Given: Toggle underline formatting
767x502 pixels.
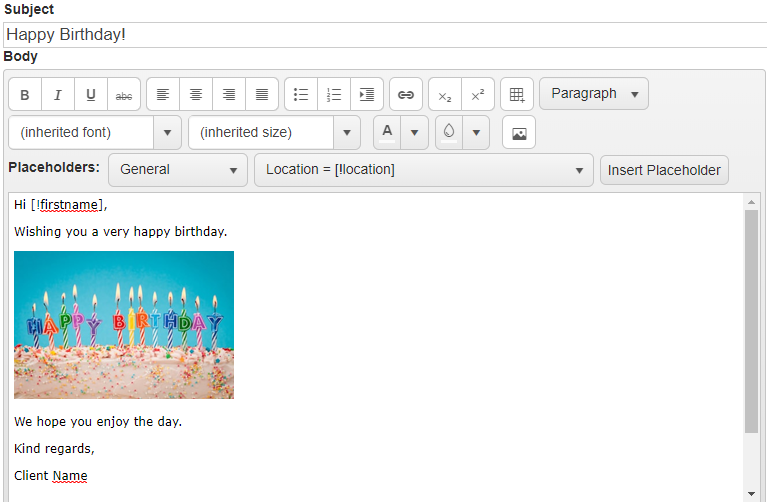Looking at the screenshot, I should (x=91, y=94).
